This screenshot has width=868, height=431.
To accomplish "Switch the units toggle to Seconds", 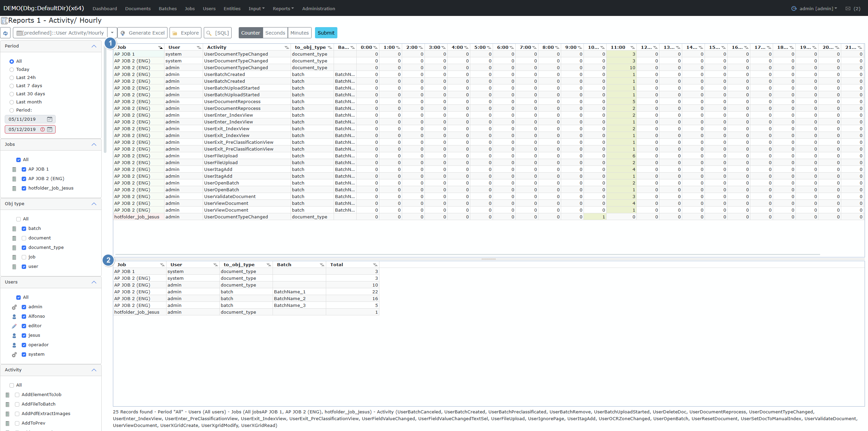I will click(275, 33).
